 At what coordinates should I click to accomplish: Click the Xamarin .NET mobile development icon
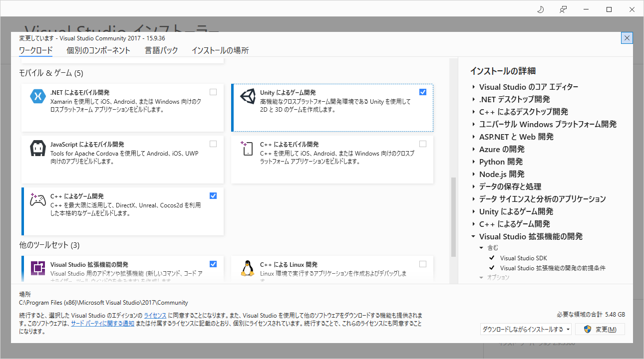tap(38, 96)
